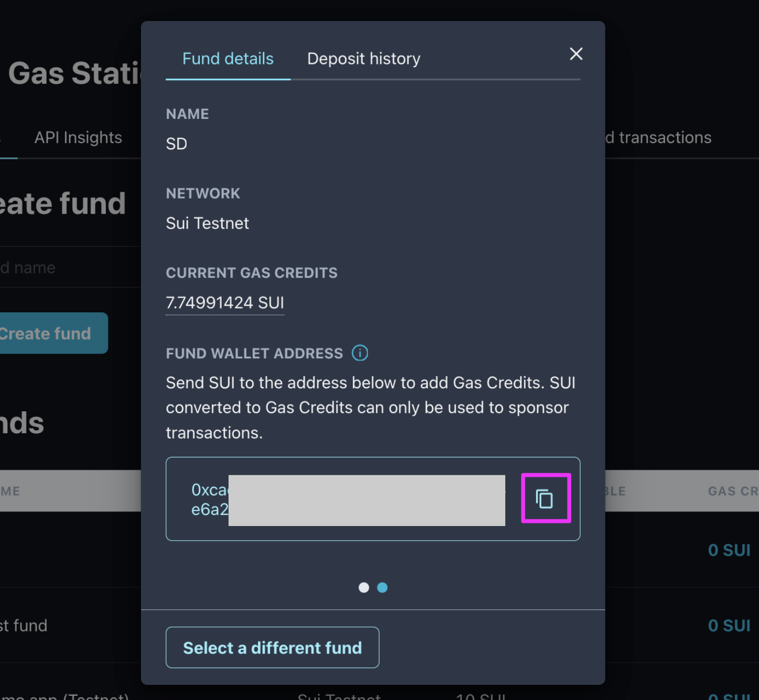Click Select a different fund button
Screen dimensions: 759x700
pyautogui.click(x=272, y=648)
